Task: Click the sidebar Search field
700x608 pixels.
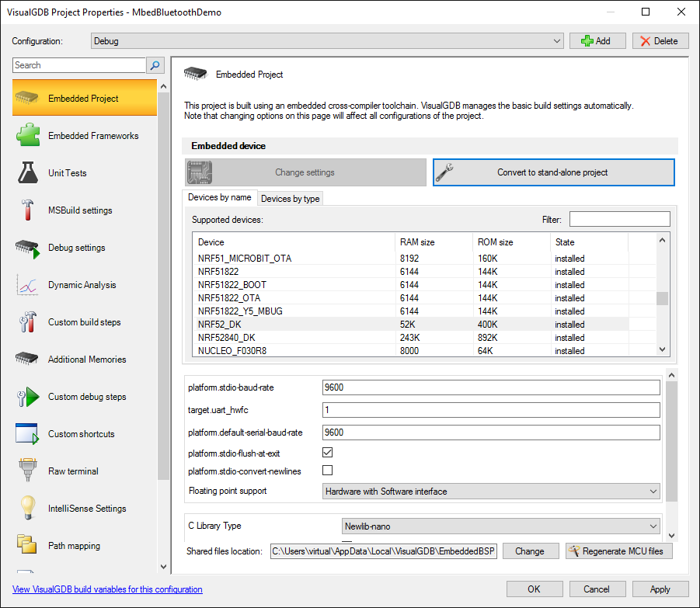Action: coord(79,65)
